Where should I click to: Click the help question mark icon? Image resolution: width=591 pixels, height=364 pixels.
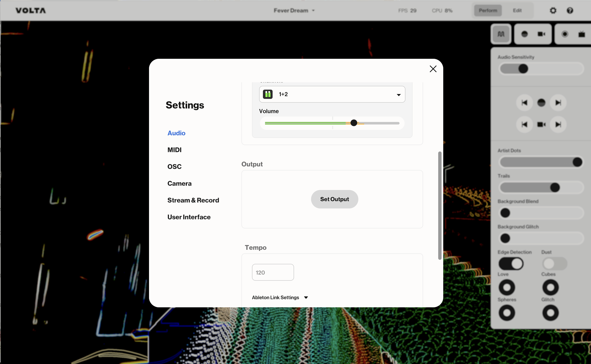(x=570, y=10)
